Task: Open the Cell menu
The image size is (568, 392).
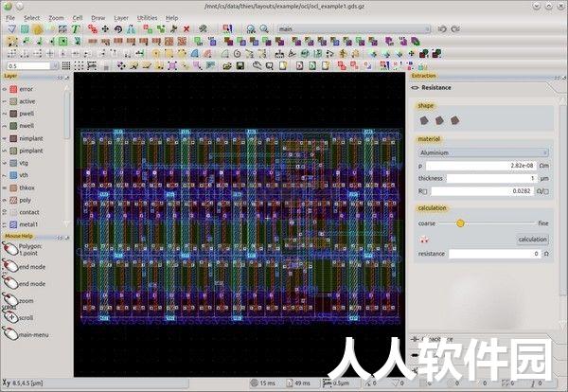Action: pyautogui.click(x=78, y=18)
